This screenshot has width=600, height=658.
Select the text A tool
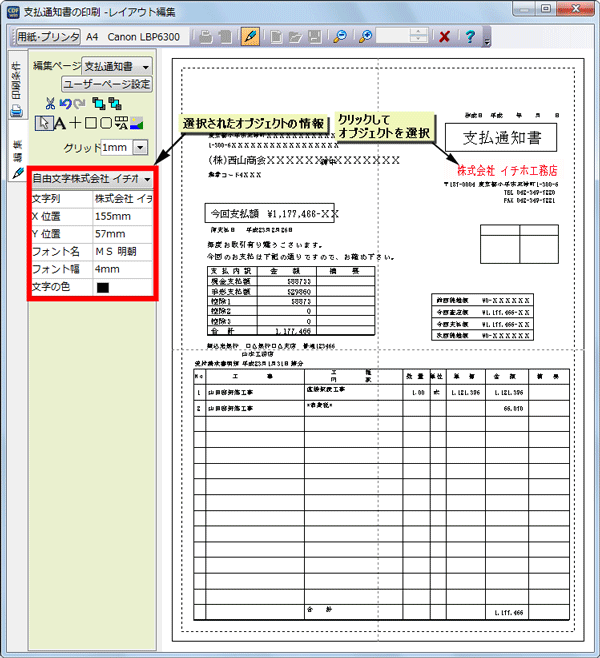click(58, 123)
